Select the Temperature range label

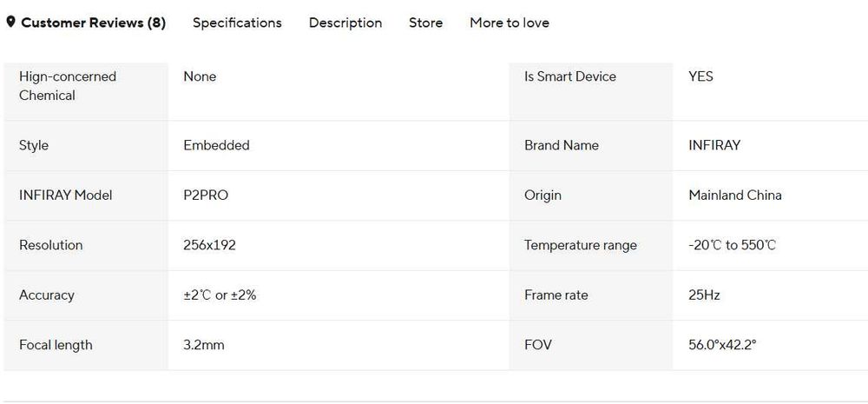pos(581,245)
